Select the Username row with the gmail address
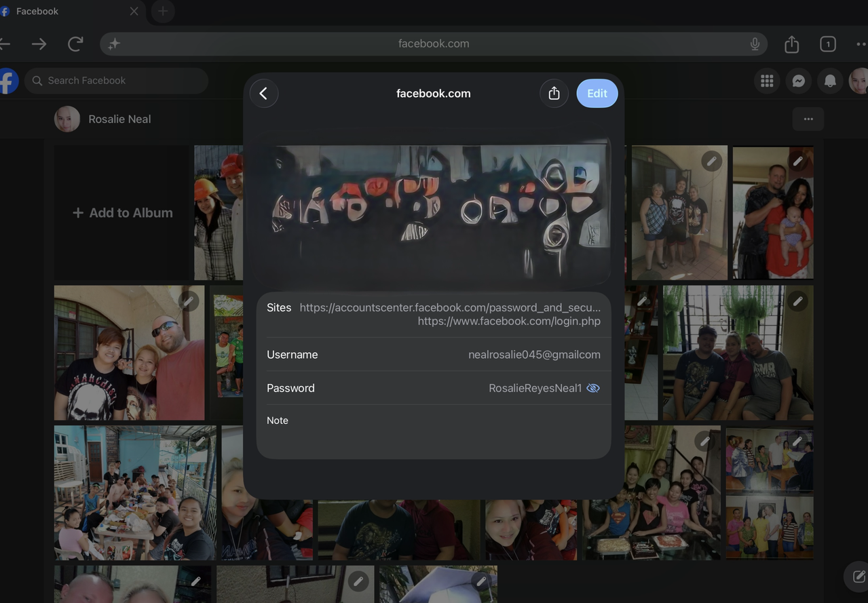868x603 pixels. point(434,355)
